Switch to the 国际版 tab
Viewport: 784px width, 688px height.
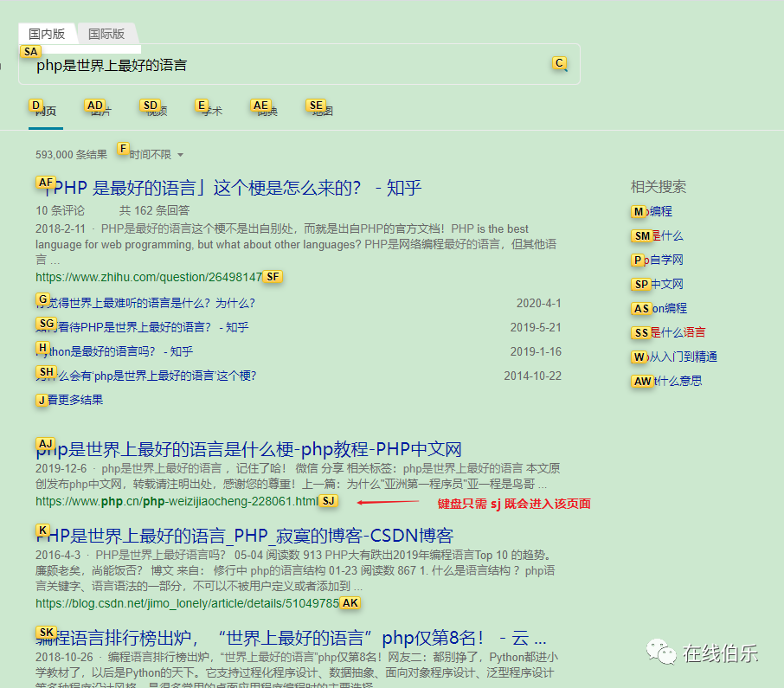point(106,34)
